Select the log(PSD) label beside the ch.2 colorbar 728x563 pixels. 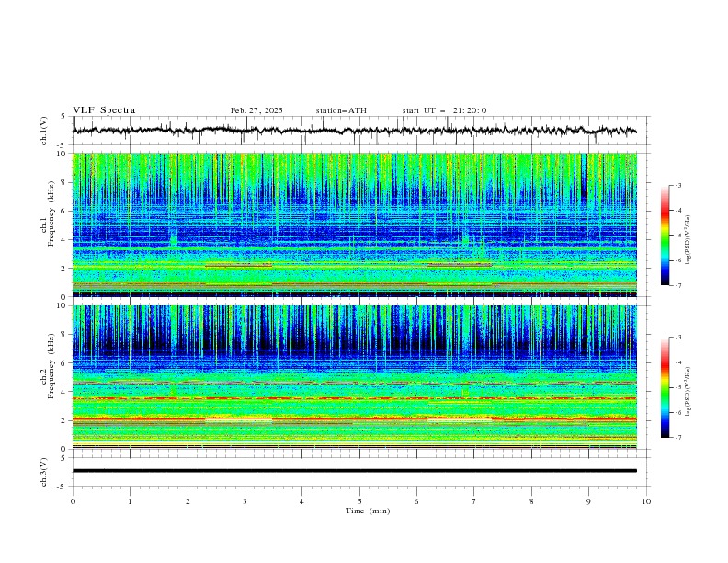pos(688,392)
